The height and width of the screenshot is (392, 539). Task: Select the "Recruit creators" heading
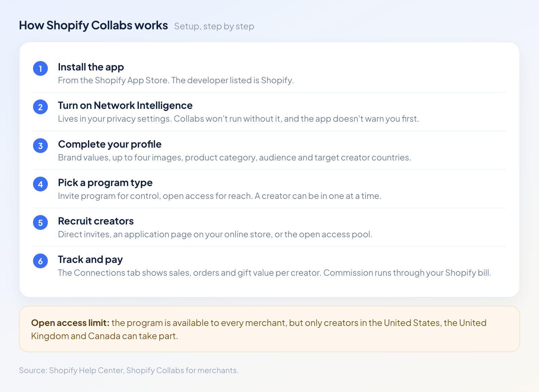point(96,221)
